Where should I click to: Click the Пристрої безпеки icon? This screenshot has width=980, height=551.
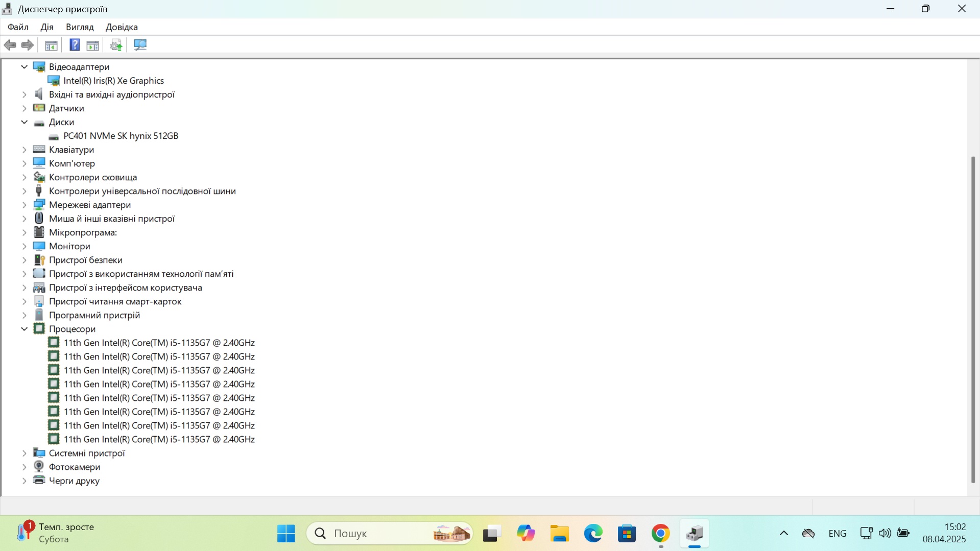click(39, 260)
